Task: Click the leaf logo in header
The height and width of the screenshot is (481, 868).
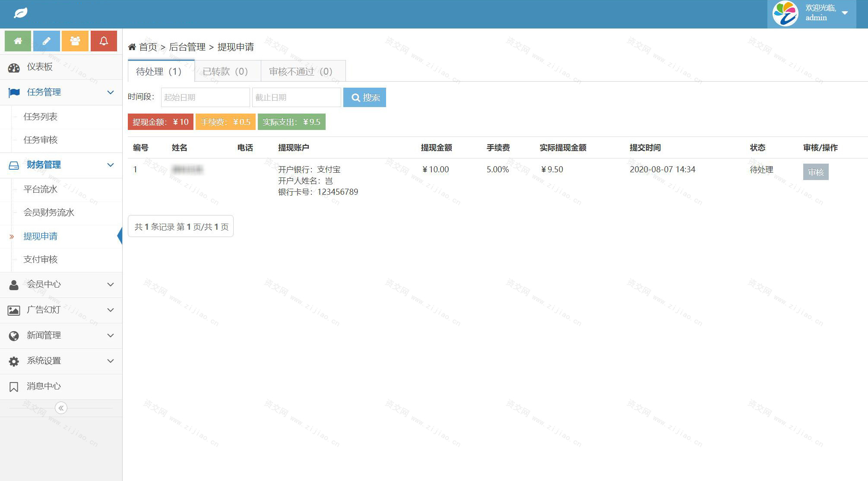Action: click(x=20, y=13)
